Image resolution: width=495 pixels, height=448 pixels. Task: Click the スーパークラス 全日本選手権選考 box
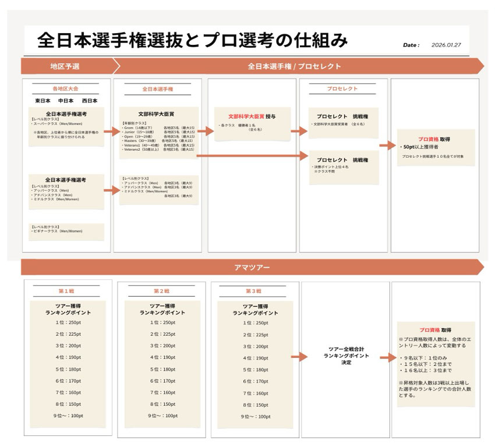point(66,125)
